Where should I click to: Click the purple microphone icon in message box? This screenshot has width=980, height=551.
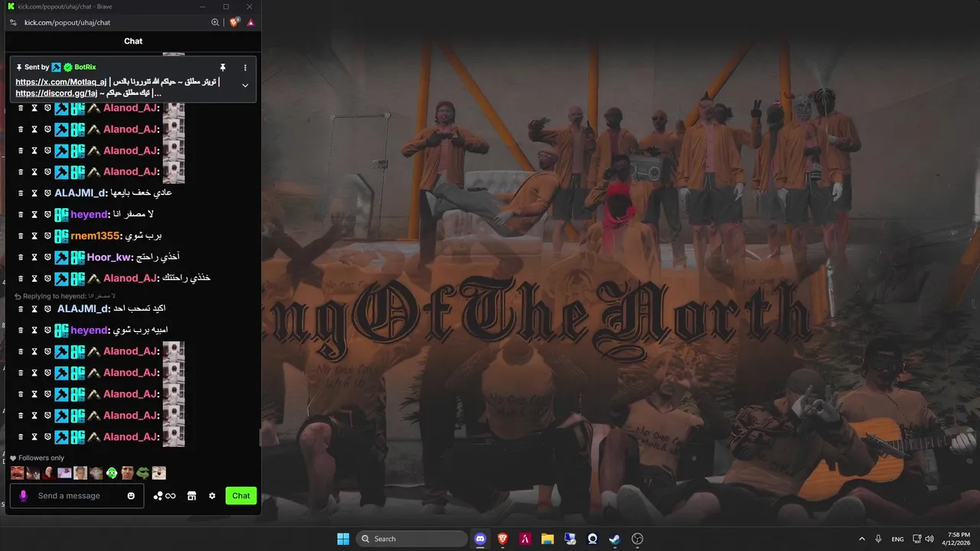(23, 496)
